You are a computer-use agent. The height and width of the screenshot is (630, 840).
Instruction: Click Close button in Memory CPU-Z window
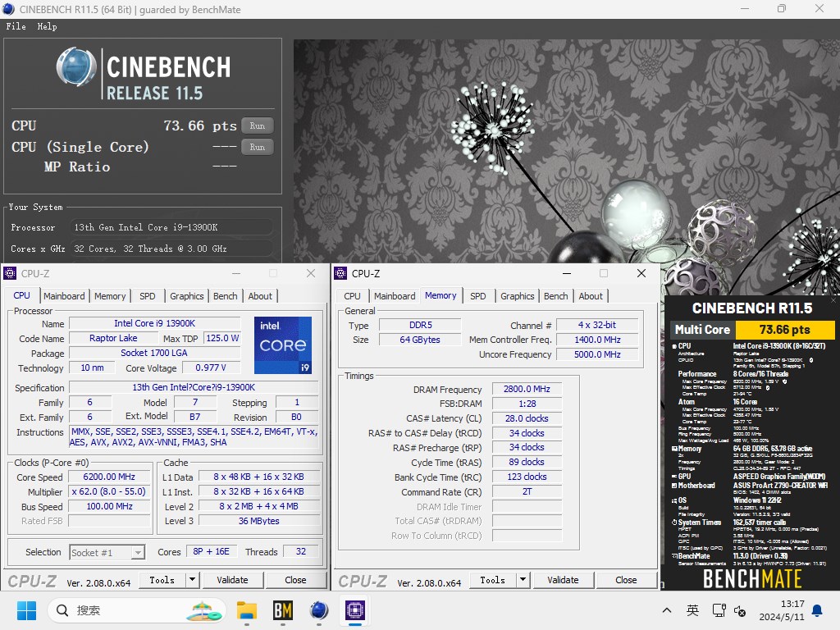coord(626,580)
